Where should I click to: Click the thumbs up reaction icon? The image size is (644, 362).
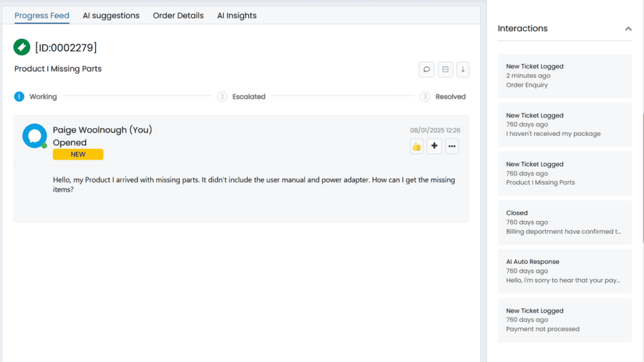416,146
